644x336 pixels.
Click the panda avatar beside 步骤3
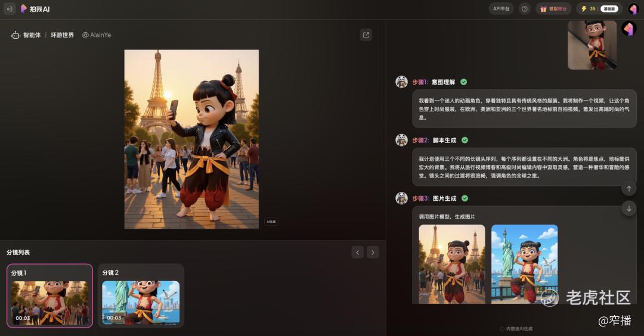[401, 198]
